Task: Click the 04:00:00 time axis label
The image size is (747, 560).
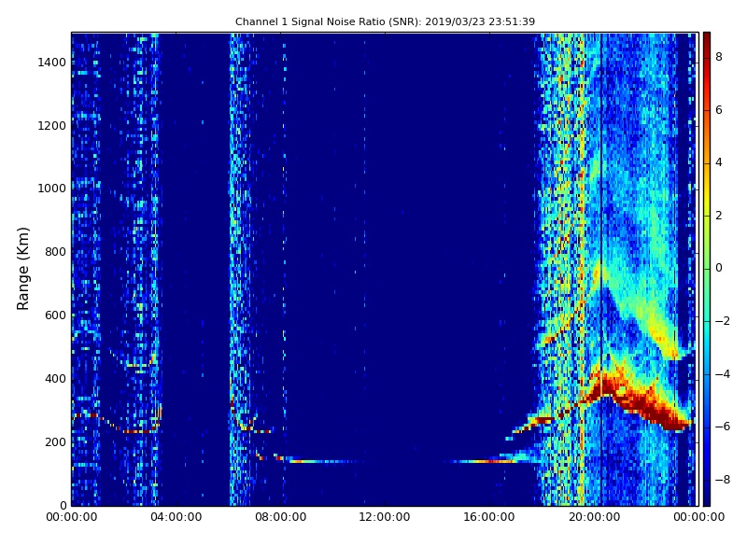Action: [176, 517]
